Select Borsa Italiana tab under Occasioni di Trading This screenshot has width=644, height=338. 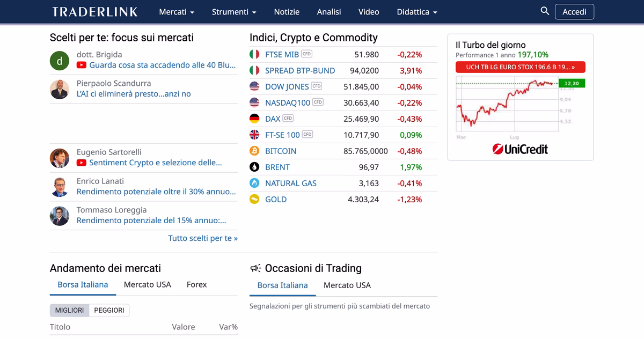pyautogui.click(x=283, y=285)
